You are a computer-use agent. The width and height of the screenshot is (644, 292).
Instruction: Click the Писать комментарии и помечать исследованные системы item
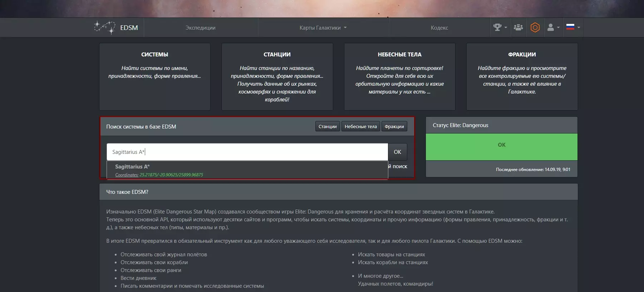click(192, 286)
